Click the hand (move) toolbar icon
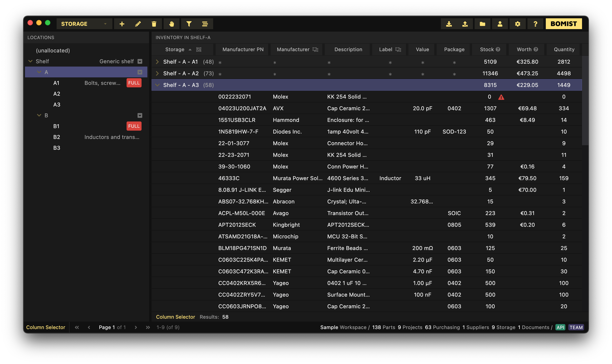 click(x=172, y=24)
